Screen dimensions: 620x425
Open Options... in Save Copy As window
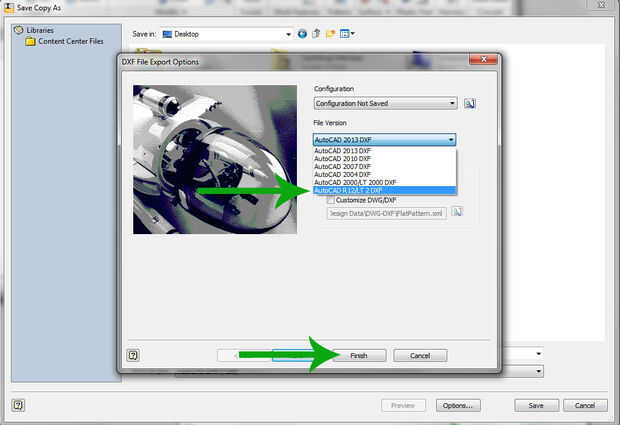click(x=458, y=405)
